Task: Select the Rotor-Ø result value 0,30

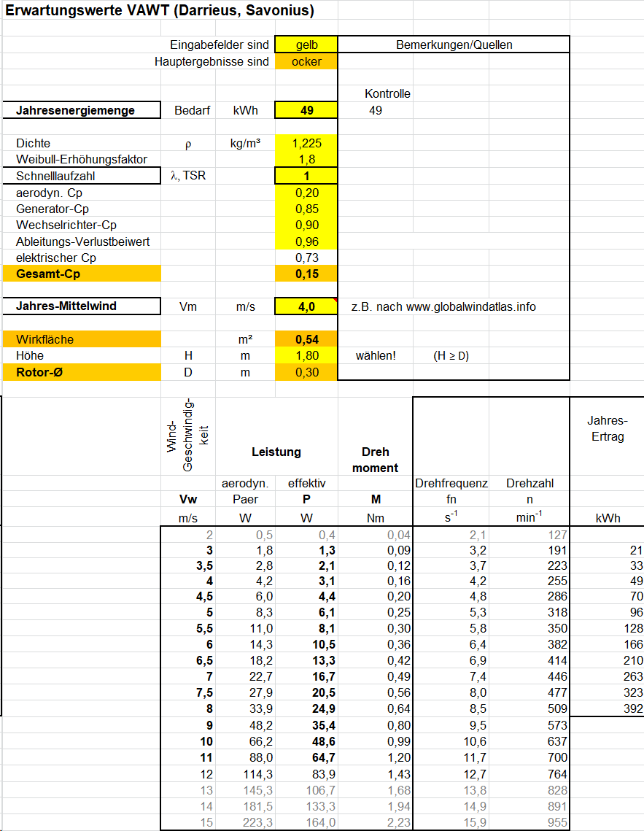Action: point(306,372)
